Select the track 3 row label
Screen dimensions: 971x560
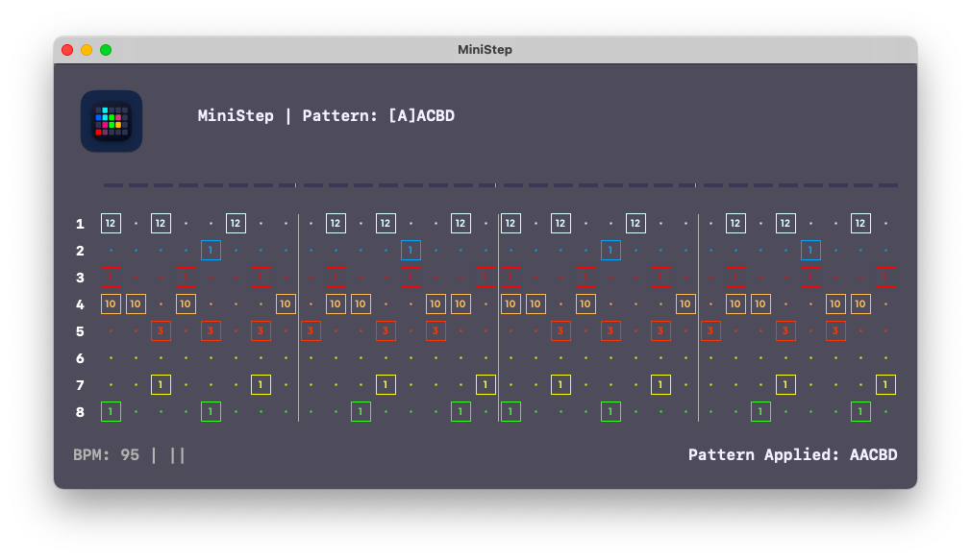(x=81, y=278)
